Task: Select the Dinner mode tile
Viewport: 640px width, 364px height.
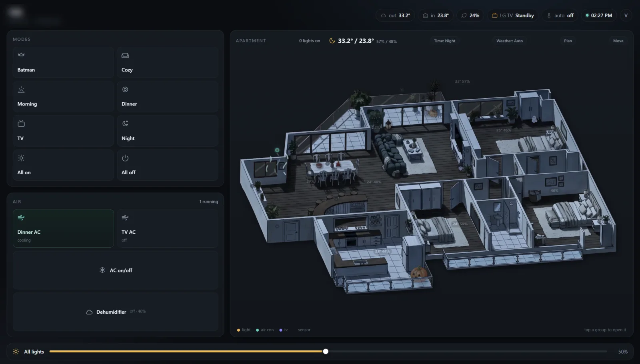Action: pos(167,97)
